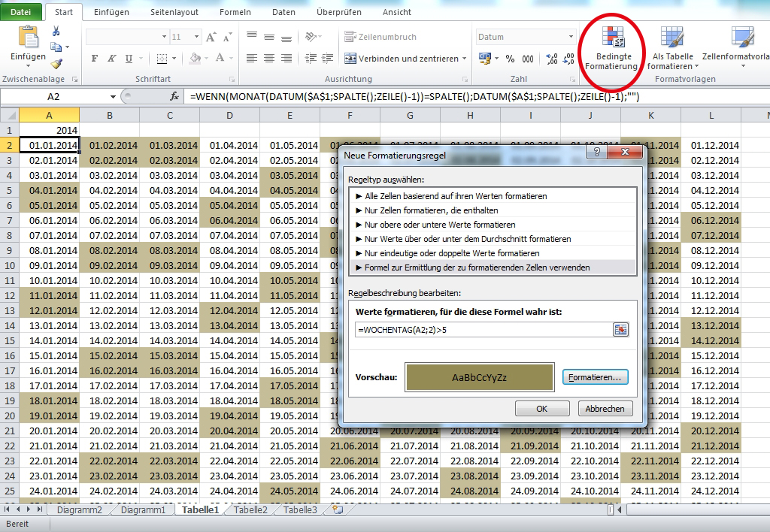
Task: Switch to the Seitenlayout tab
Action: click(x=174, y=12)
